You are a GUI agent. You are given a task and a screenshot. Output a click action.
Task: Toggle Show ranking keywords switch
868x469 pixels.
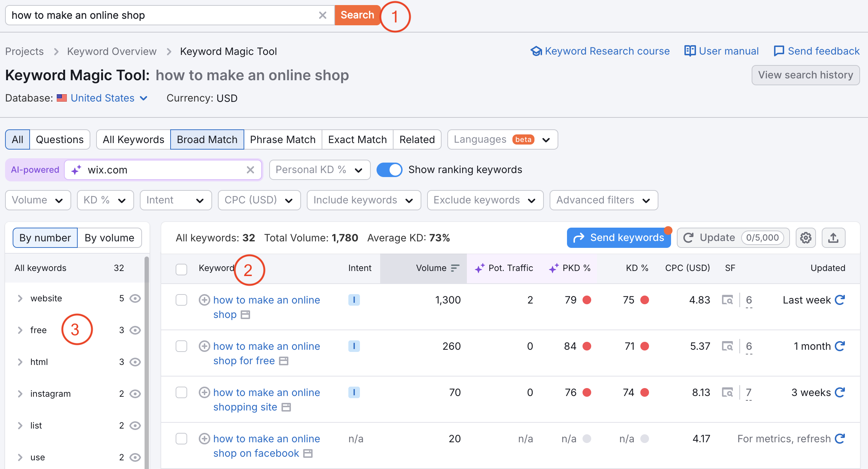389,170
